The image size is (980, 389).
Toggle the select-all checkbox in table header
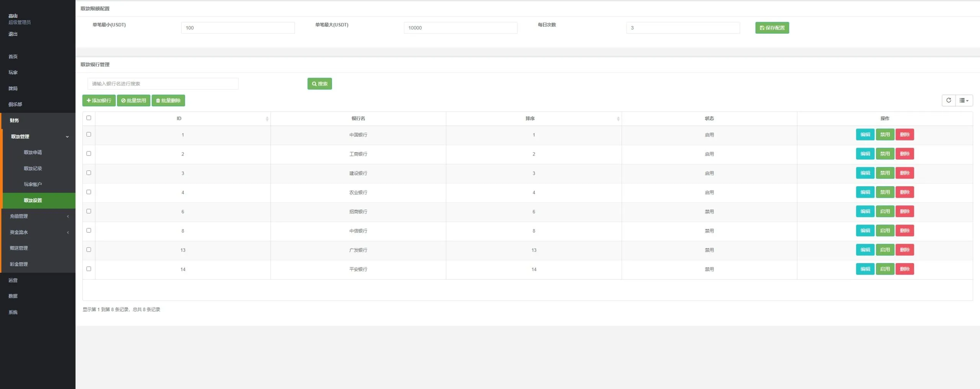89,118
